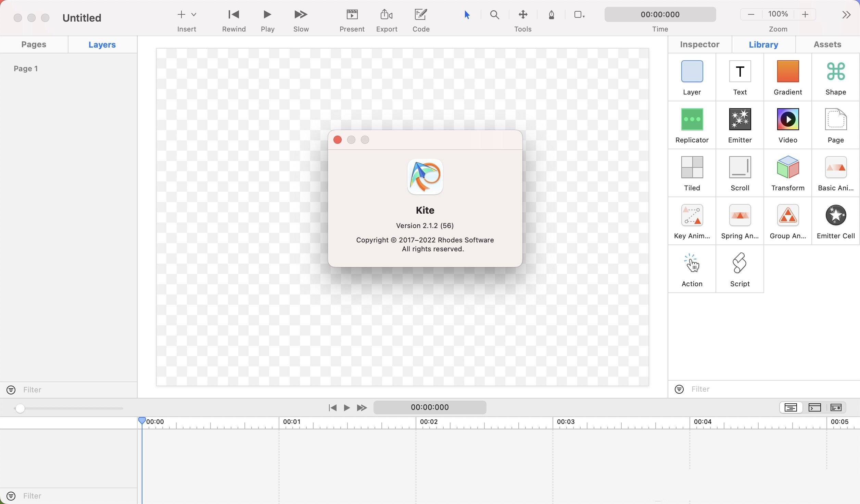This screenshot has height=504, width=860.
Task: Select the Emitter Cell library item
Action: tap(836, 221)
